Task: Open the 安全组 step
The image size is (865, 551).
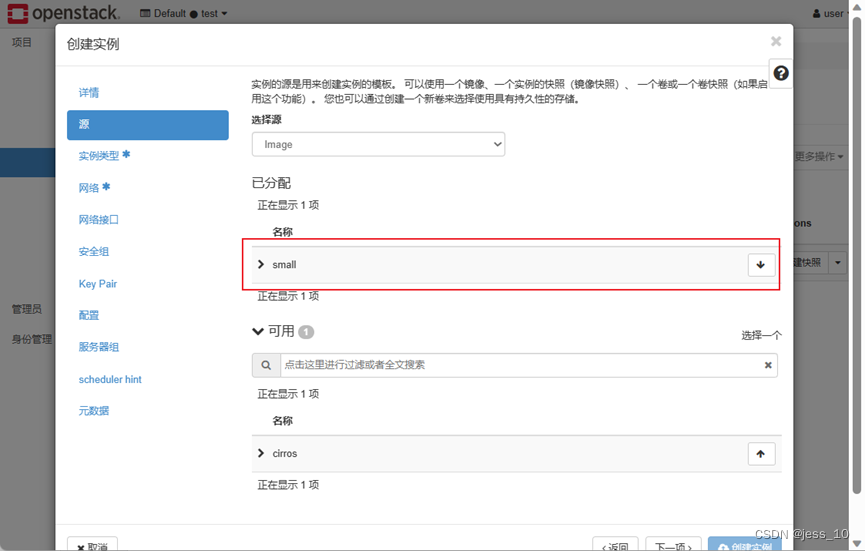Action: (x=94, y=252)
